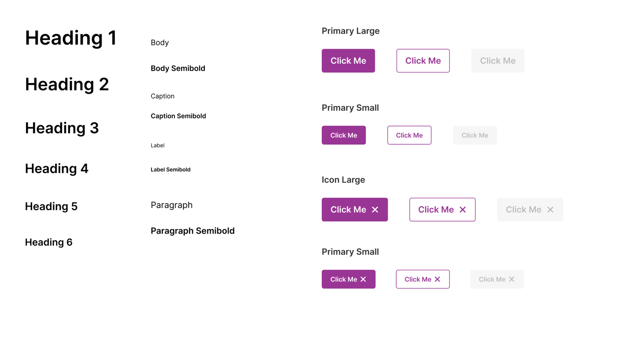
Task: Click X icon in small disabled gray button
Action: [512, 279]
